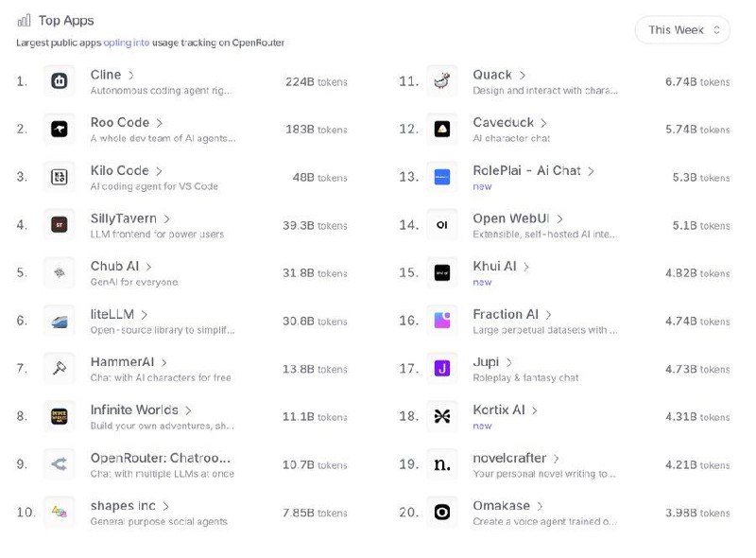
Task: Open the novelcrafter title link
Action: point(509,458)
